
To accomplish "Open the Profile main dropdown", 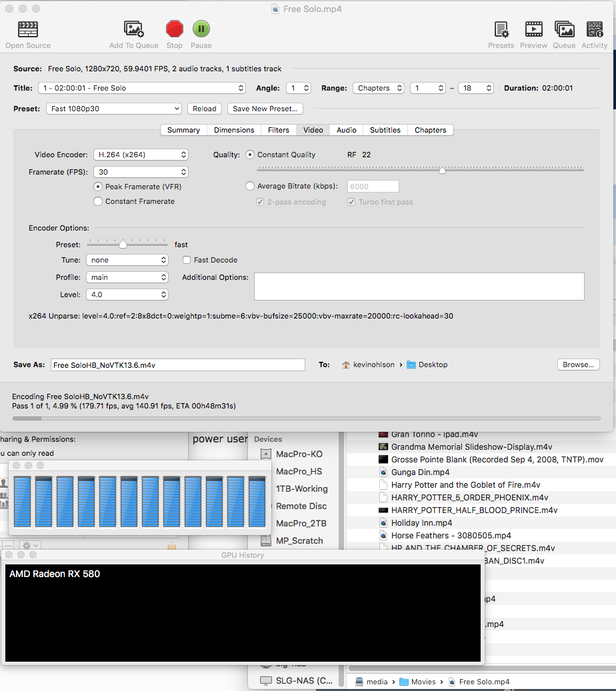I will (x=127, y=277).
